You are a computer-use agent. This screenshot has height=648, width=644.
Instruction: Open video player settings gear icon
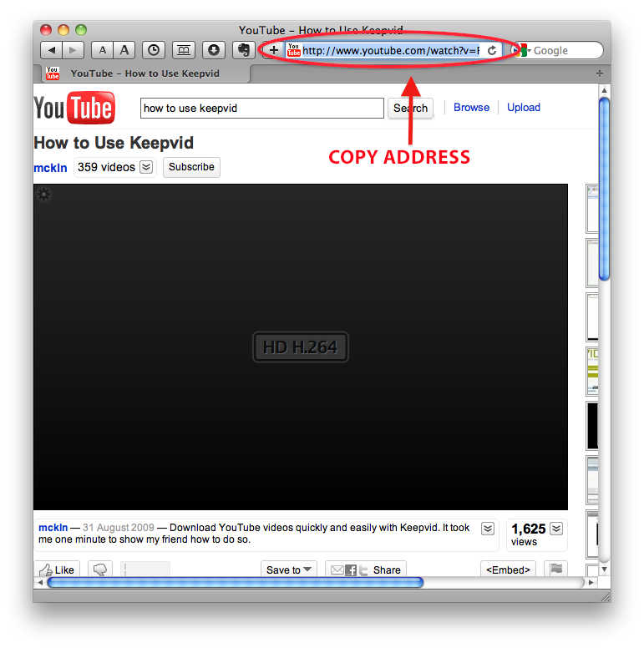[x=43, y=194]
